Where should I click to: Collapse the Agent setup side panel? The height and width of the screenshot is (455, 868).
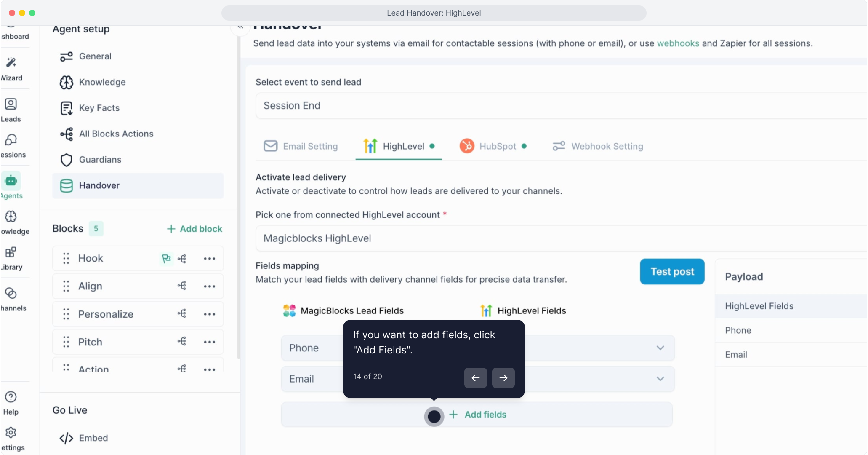240,27
